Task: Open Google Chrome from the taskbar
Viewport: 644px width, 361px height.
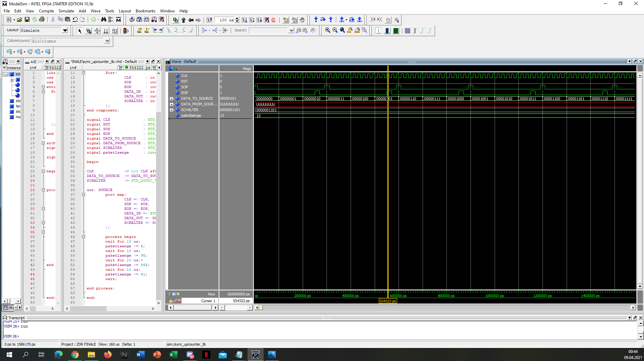Action: coord(75,355)
